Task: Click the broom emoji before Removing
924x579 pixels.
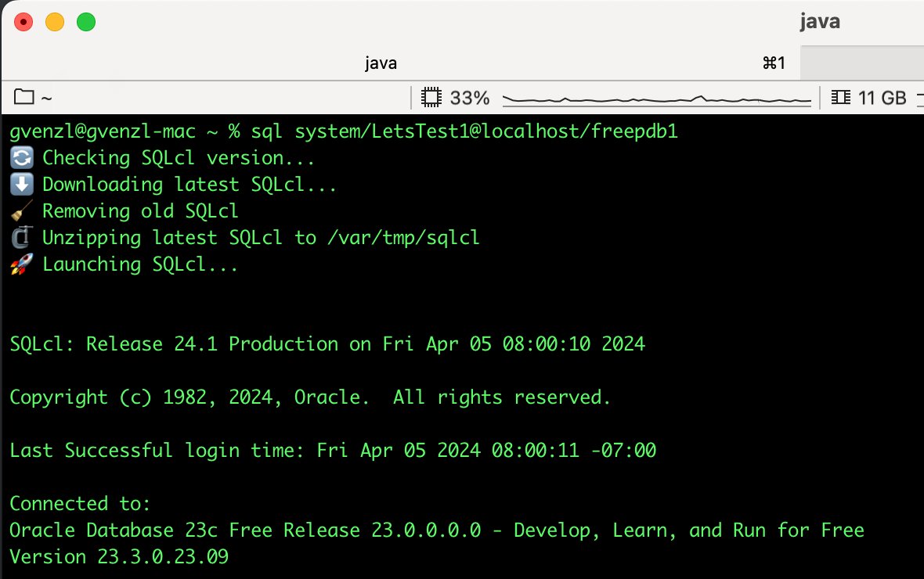Action: pos(22,211)
